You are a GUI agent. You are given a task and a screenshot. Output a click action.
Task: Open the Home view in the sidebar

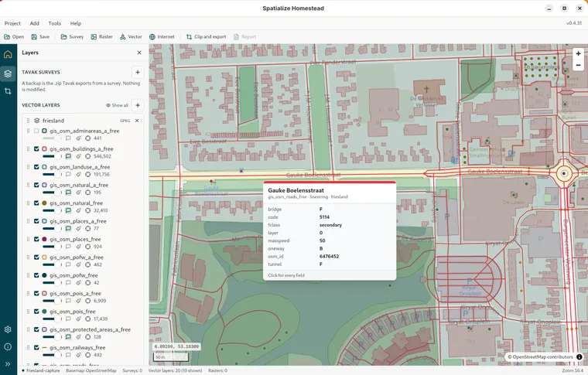pos(8,54)
